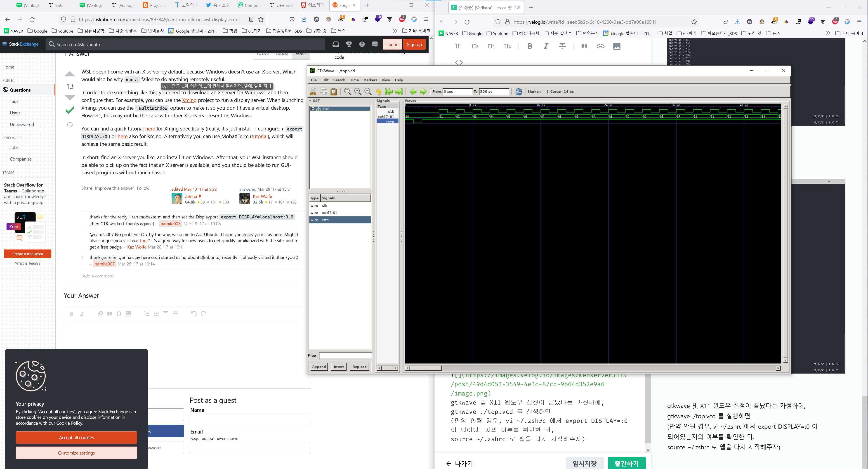This screenshot has width=868, height=469.
Task: Expand the TOP node in the SST tree
Action: click(313, 109)
